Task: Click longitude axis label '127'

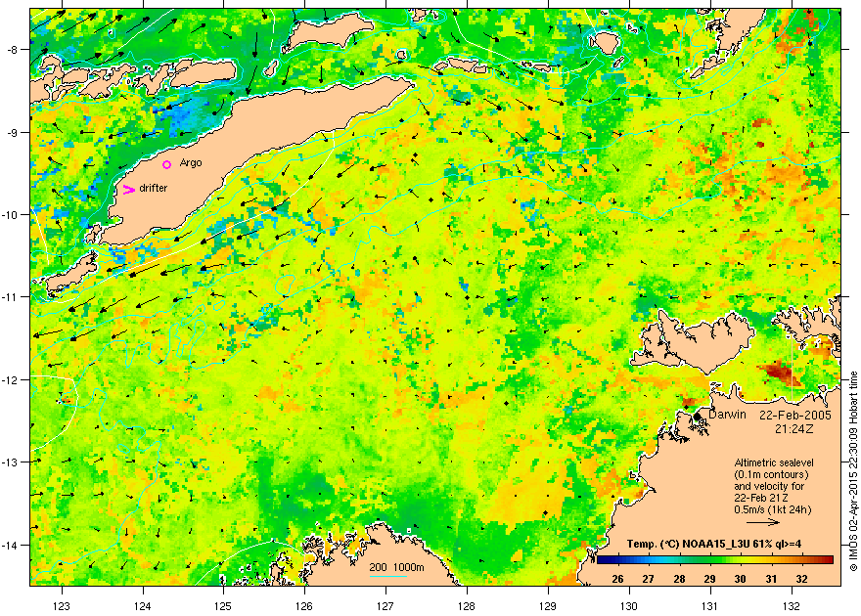Action: [385, 606]
